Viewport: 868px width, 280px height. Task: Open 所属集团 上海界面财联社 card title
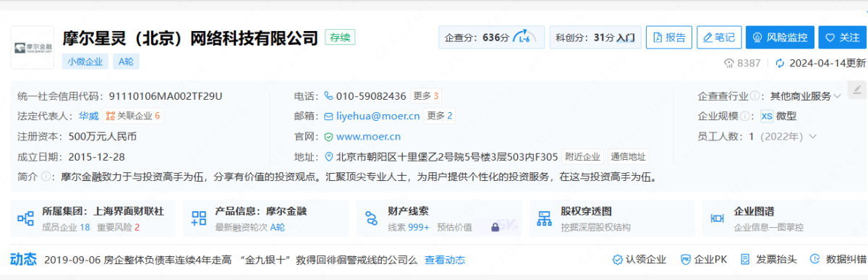pos(103,211)
